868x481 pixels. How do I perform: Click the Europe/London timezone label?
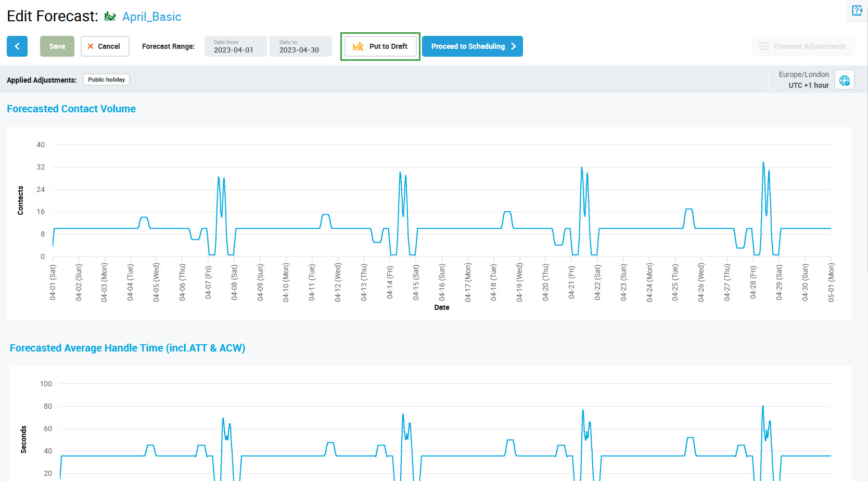[x=803, y=74]
